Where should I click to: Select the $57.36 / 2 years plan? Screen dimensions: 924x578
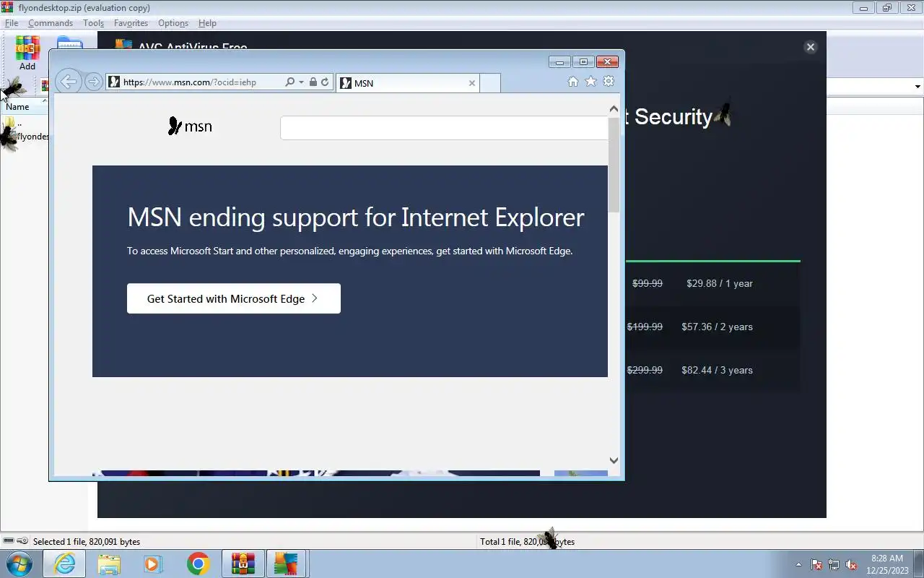(x=717, y=327)
